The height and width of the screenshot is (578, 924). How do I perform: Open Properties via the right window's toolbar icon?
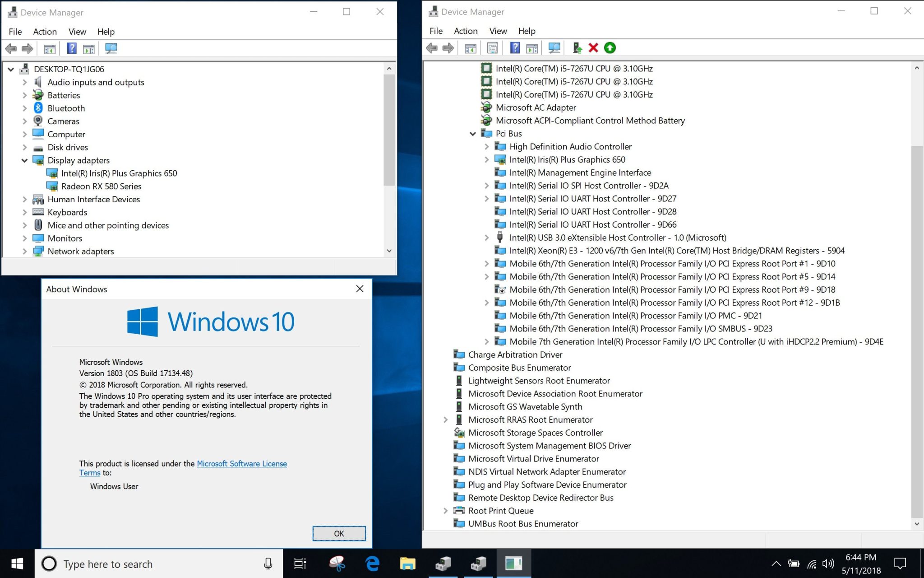click(492, 48)
